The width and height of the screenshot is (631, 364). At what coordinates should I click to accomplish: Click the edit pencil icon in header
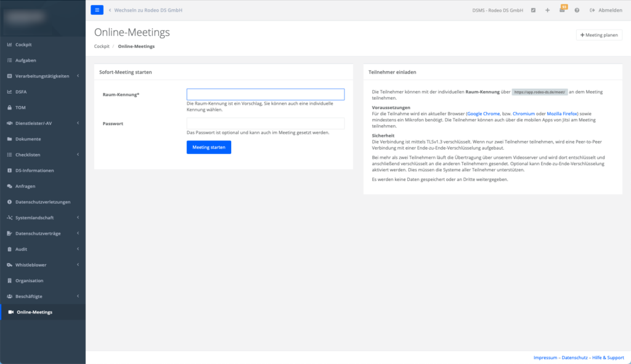pos(533,10)
